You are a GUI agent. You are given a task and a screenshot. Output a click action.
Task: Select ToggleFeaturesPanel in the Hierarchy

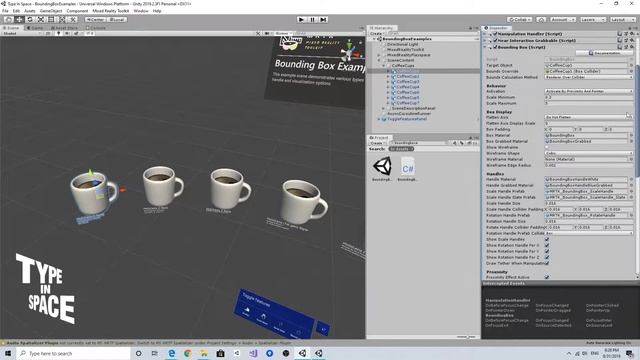(407, 119)
